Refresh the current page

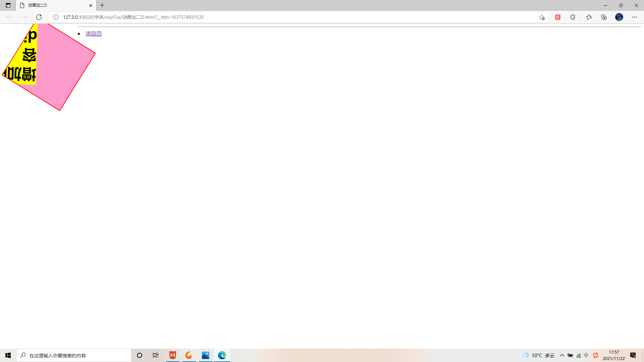point(39,17)
